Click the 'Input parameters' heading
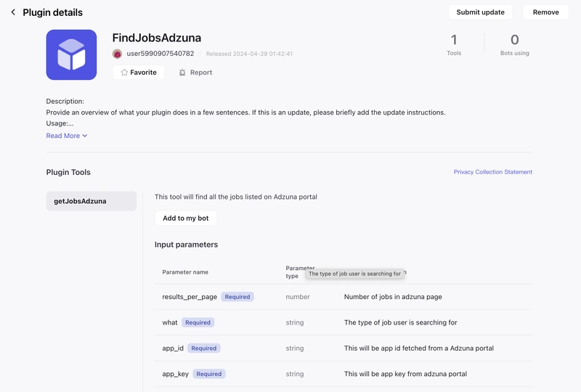The image size is (581, 392). tap(186, 245)
